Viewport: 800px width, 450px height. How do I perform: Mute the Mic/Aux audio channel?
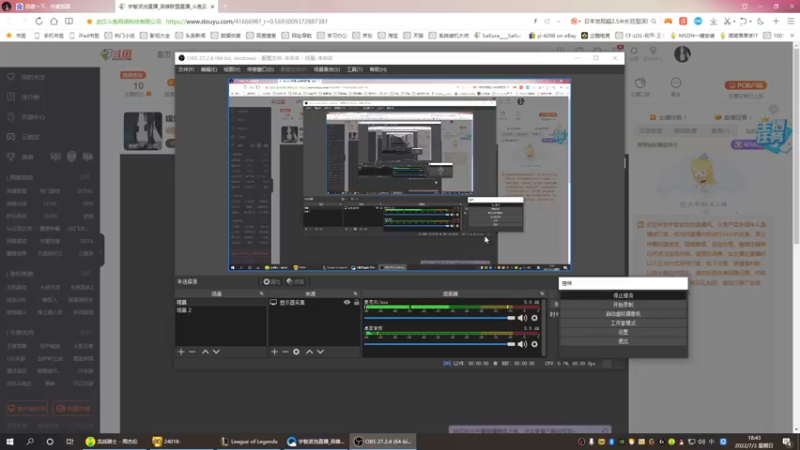[x=522, y=318]
